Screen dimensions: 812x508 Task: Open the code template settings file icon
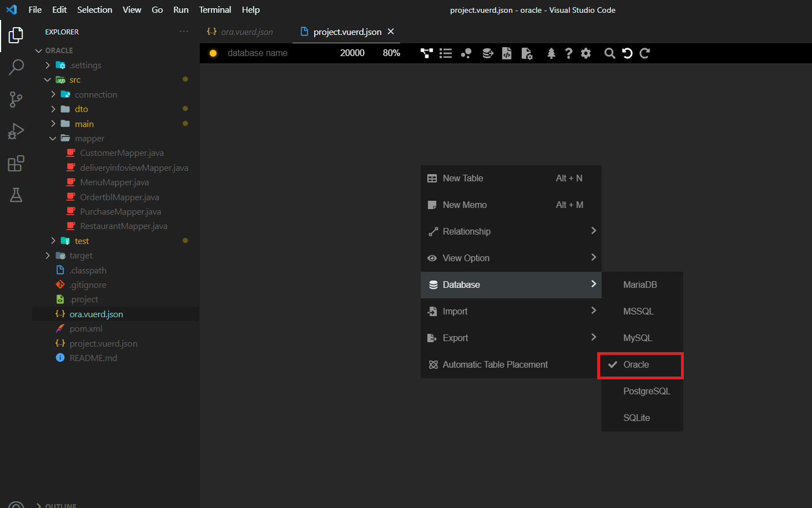[x=527, y=53]
